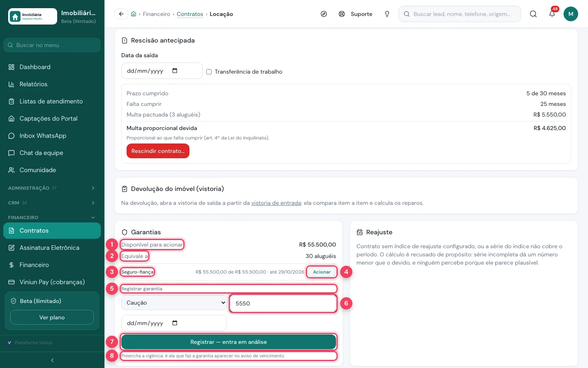Open Assinatura Eletrônica
Image resolution: width=588 pixels, height=368 pixels.
[52, 248]
